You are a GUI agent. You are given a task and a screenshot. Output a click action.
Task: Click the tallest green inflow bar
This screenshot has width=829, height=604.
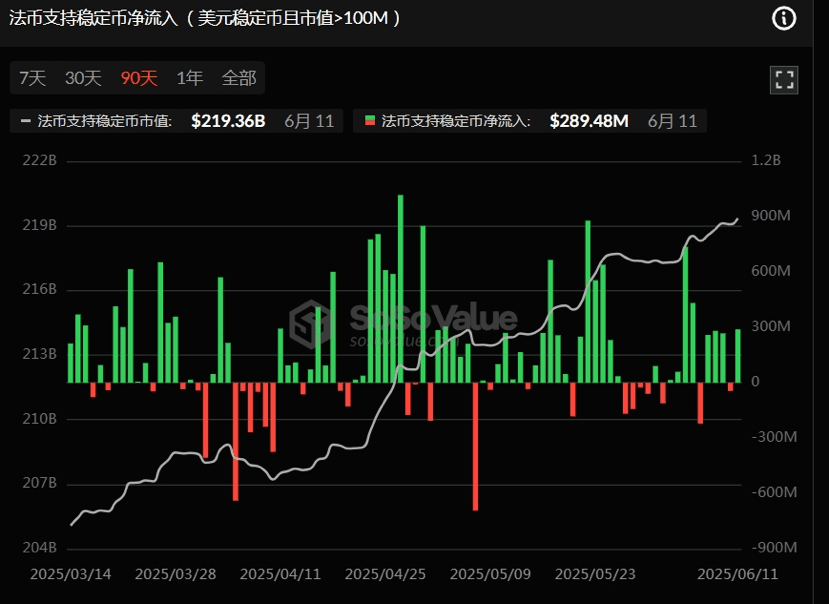tap(400, 289)
